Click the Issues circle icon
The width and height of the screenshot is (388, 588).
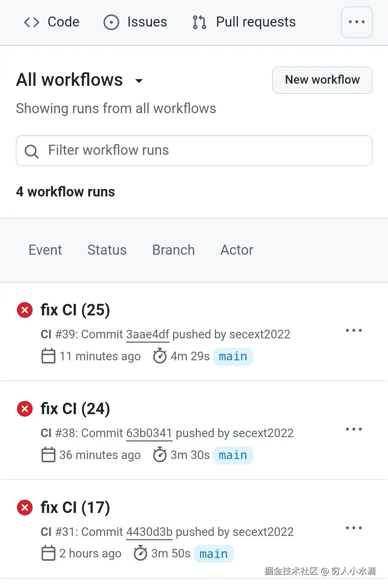(111, 22)
